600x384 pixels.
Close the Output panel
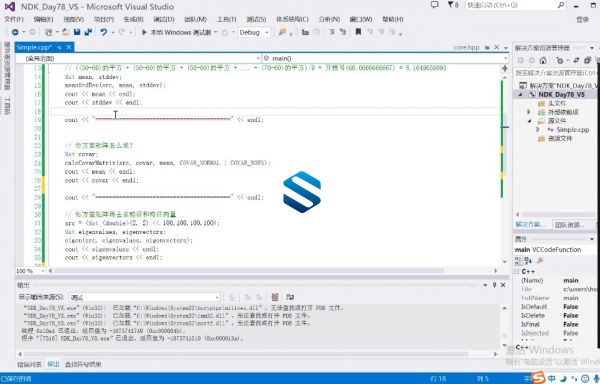click(503, 285)
